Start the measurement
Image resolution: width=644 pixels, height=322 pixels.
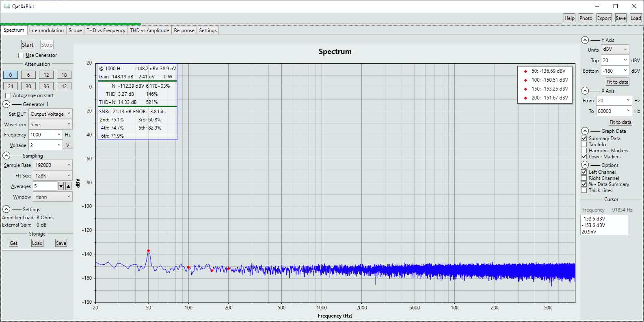pos(28,45)
